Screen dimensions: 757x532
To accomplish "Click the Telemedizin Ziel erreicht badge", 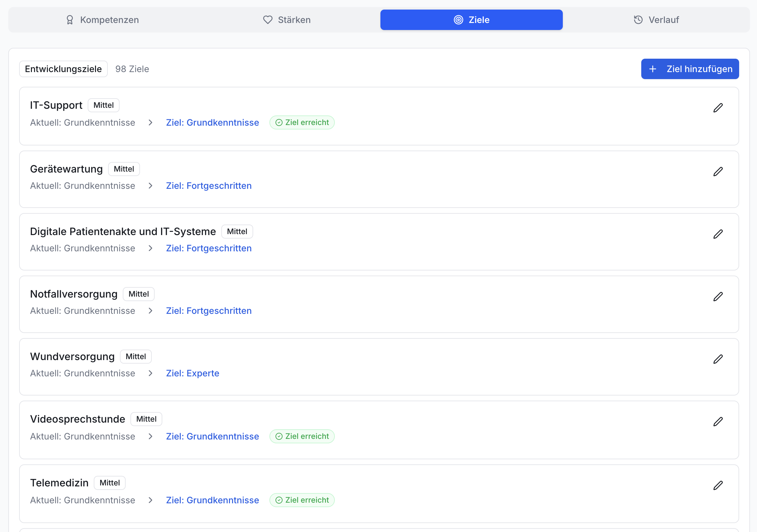I will 302,500.
